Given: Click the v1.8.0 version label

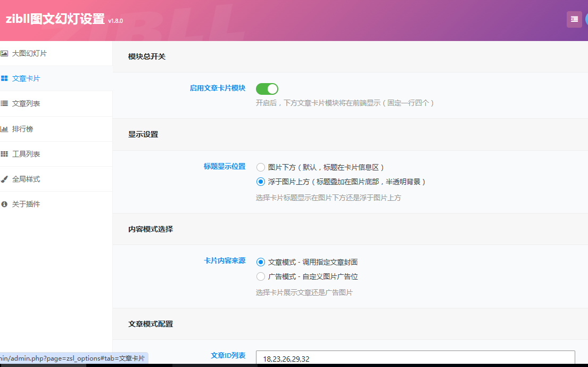Looking at the screenshot, I should pos(115,21).
